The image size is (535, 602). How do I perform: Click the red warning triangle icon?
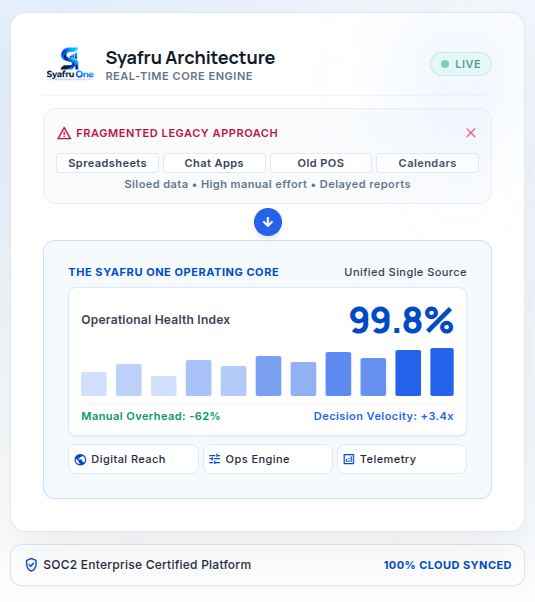pyautogui.click(x=64, y=133)
